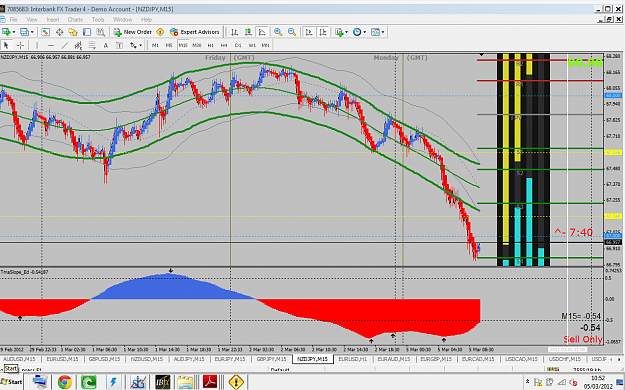Switch chart to Candlesticks mode
Image resolution: width=625 pixels, height=390 pixels.
248,32
